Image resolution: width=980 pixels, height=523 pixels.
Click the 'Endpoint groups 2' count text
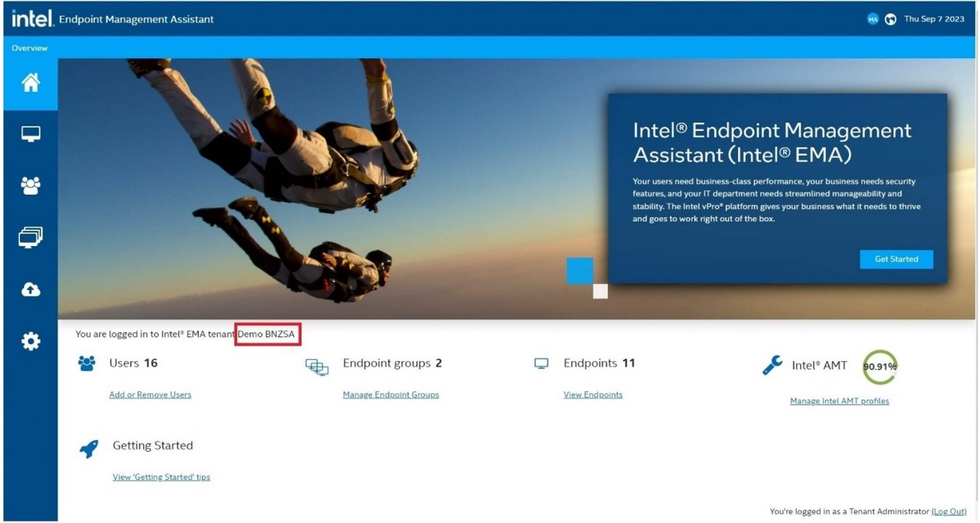[x=392, y=363]
